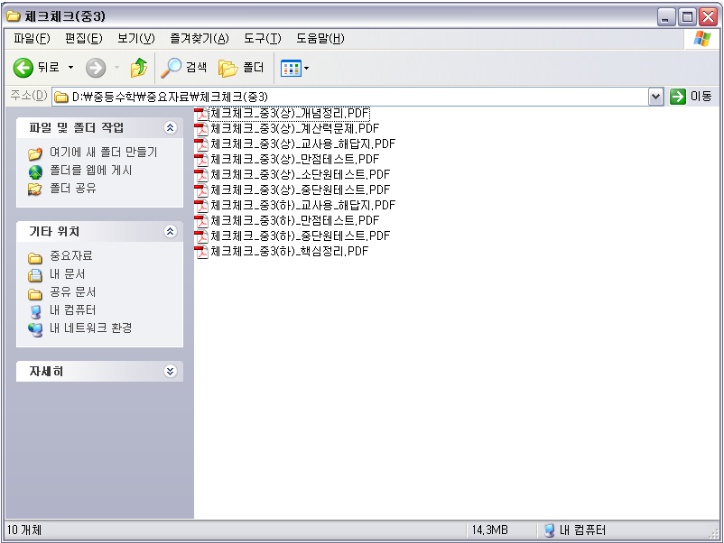Select file name 체크체크_중3(상)_개념정리.PDF
Viewport: 724px width, 543px height.
[x=290, y=113]
